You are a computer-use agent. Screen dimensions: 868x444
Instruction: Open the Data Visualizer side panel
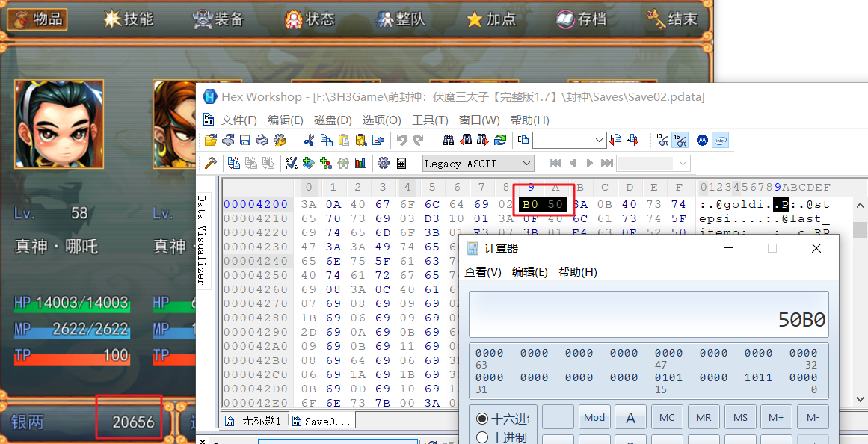tap(202, 239)
